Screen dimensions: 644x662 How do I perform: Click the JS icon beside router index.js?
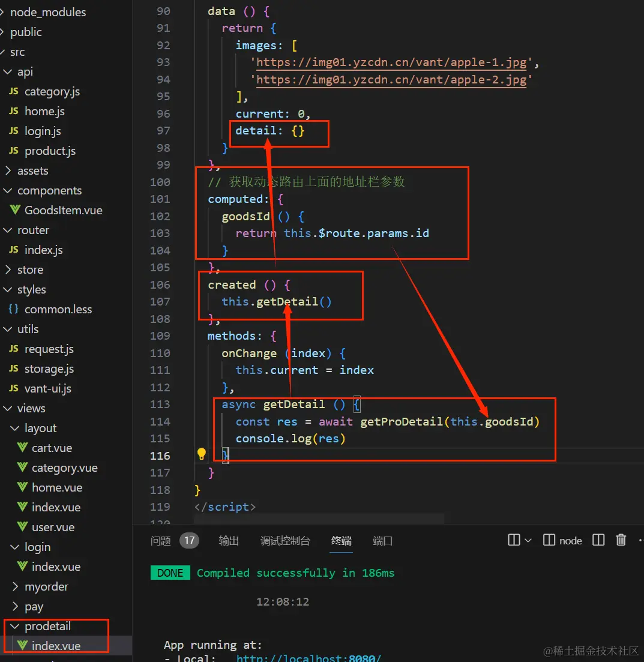14,250
